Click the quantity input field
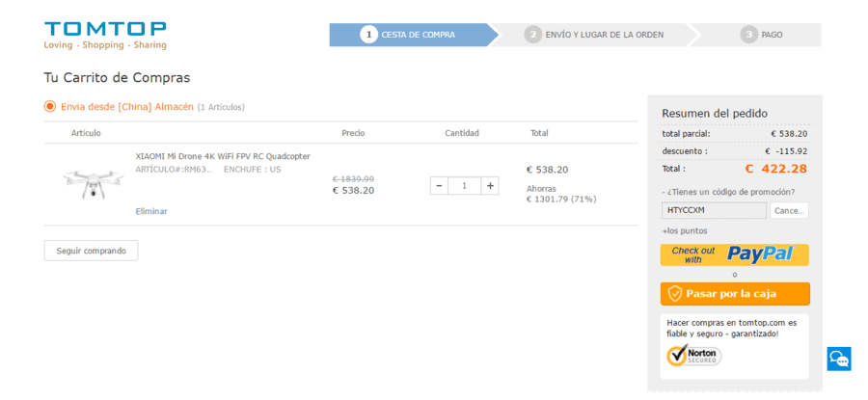Viewport: 868px width, 400px height. [x=465, y=186]
